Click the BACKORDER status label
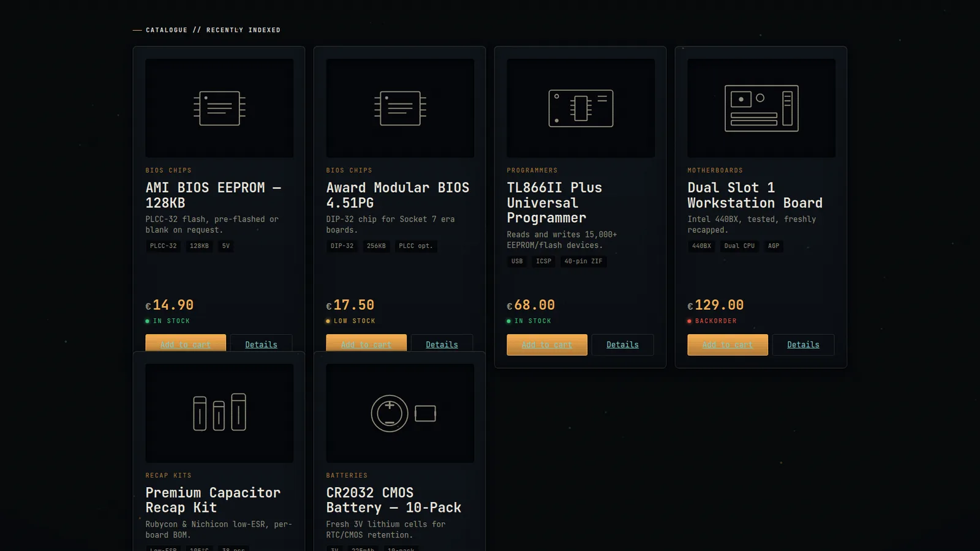Screen dimensions: 980x551 click(712, 321)
